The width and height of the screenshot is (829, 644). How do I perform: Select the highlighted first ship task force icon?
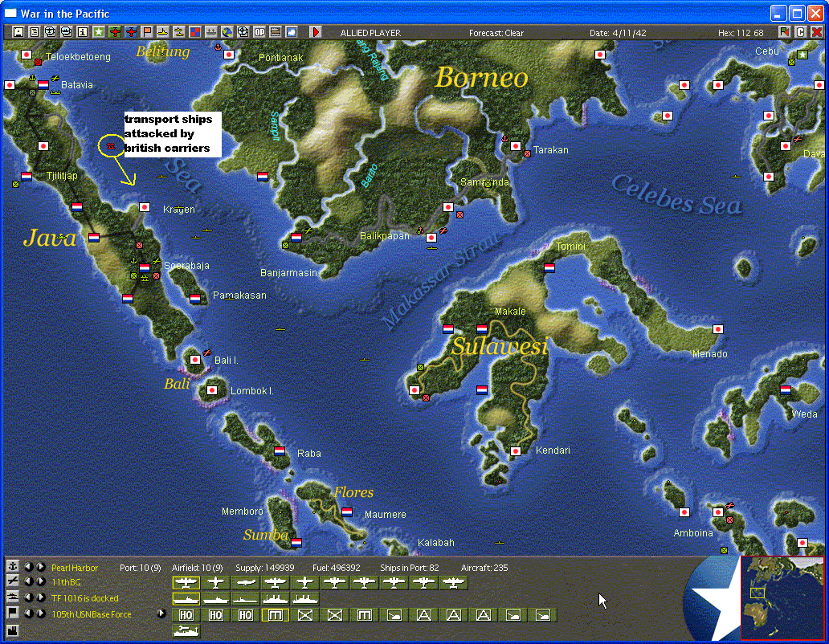click(x=186, y=598)
